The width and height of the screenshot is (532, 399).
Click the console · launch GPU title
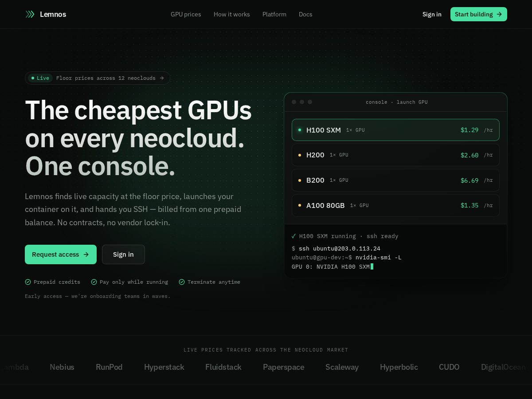click(396, 102)
